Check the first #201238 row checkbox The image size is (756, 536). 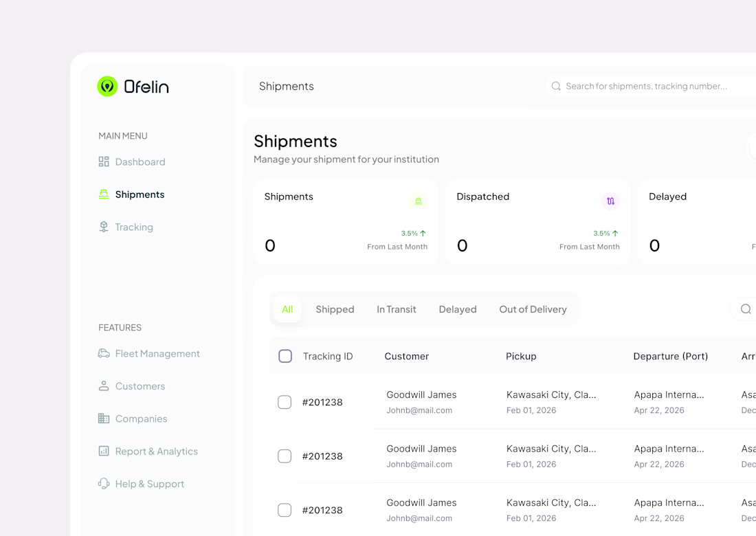click(285, 402)
